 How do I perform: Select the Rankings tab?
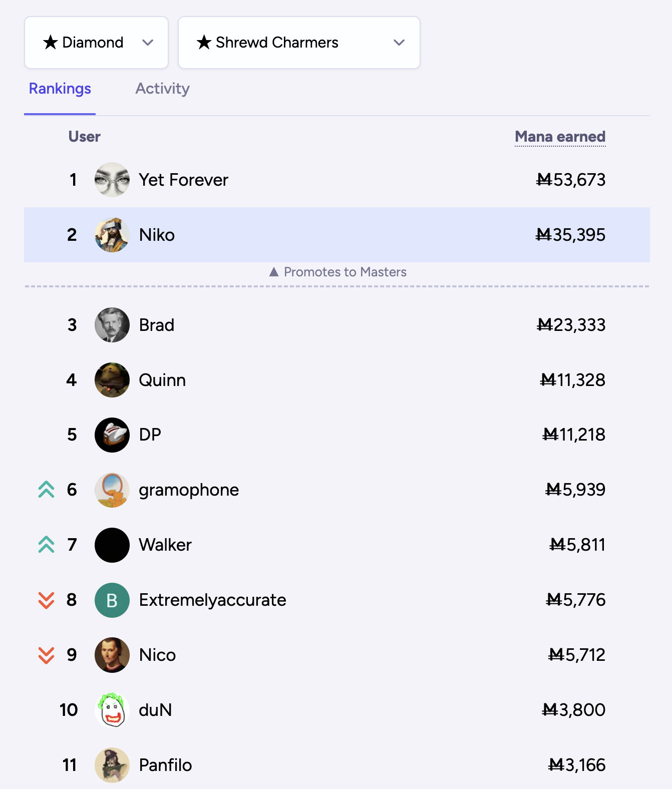click(60, 89)
